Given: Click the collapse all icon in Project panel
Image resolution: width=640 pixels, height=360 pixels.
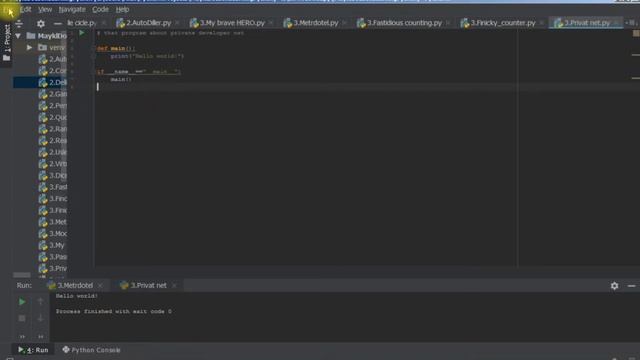Looking at the screenshot, I should pos(19,24).
